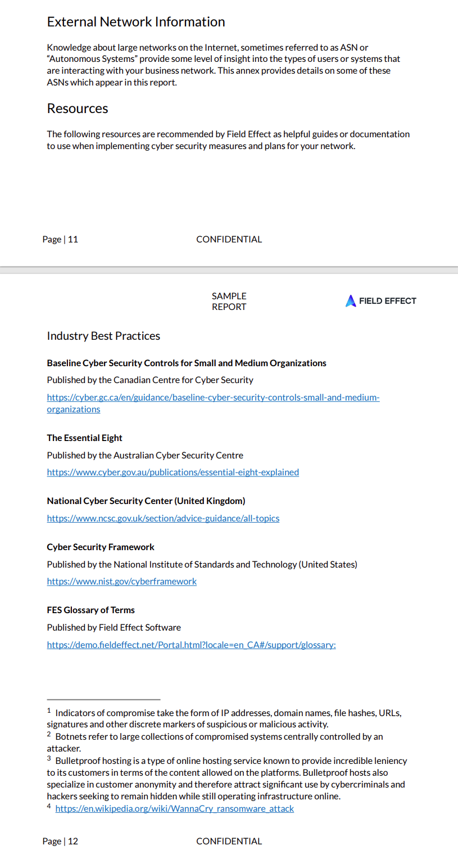Click Published by the Canadian Centre text

[150, 380]
